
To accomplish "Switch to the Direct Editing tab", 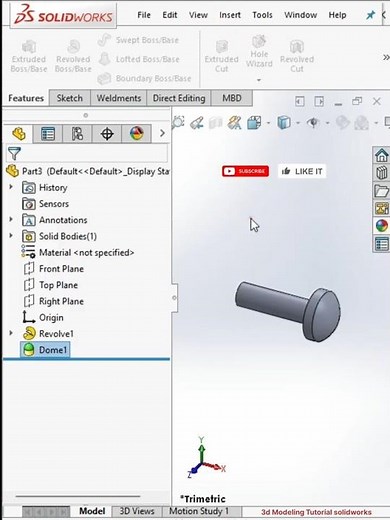I will tap(179, 98).
